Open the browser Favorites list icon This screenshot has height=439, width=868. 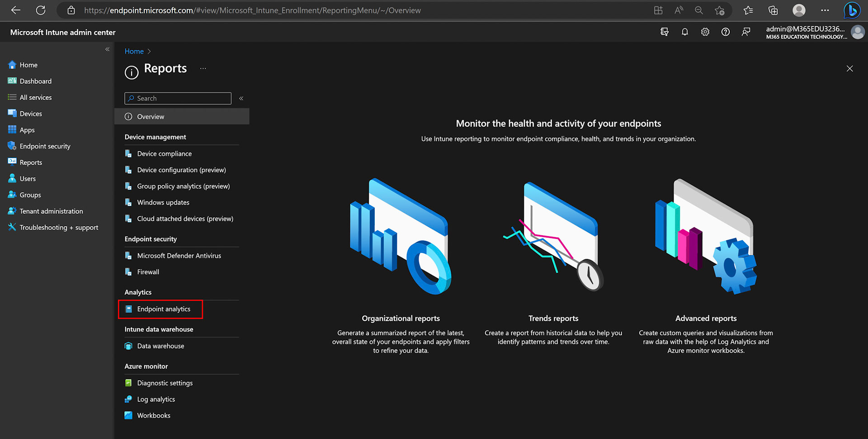pos(748,10)
